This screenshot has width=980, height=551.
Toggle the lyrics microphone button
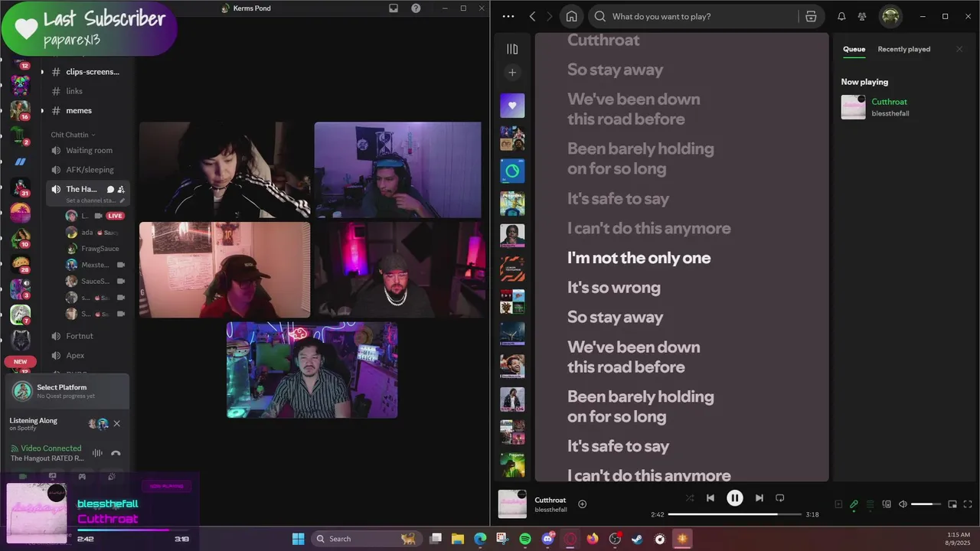(x=854, y=504)
